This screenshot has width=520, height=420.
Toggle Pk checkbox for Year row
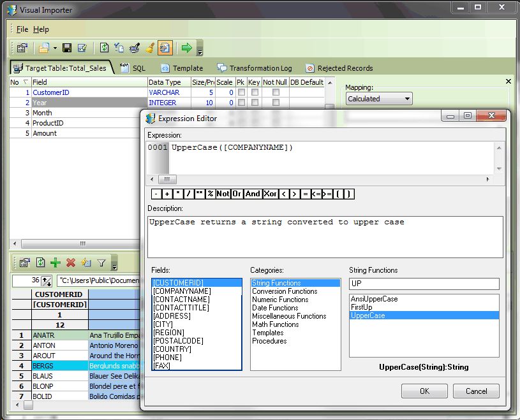pyautogui.click(x=242, y=103)
